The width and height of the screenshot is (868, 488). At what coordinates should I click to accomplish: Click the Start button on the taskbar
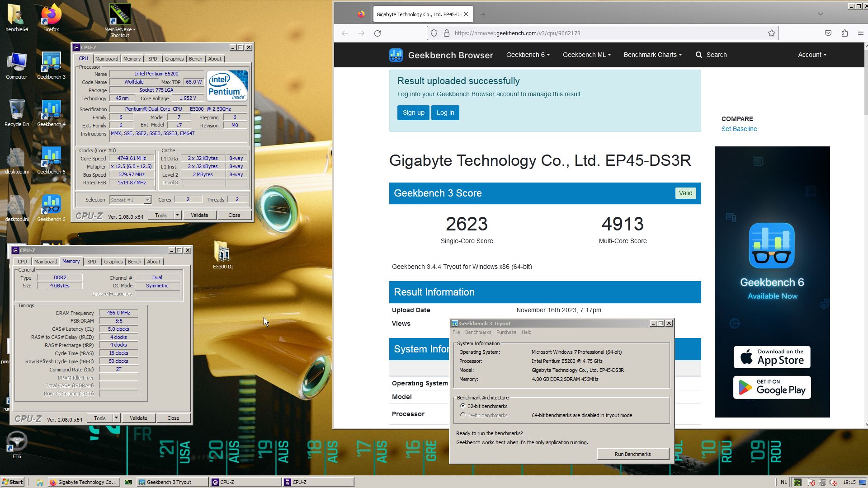pyautogui.click(x=12, y=482)
